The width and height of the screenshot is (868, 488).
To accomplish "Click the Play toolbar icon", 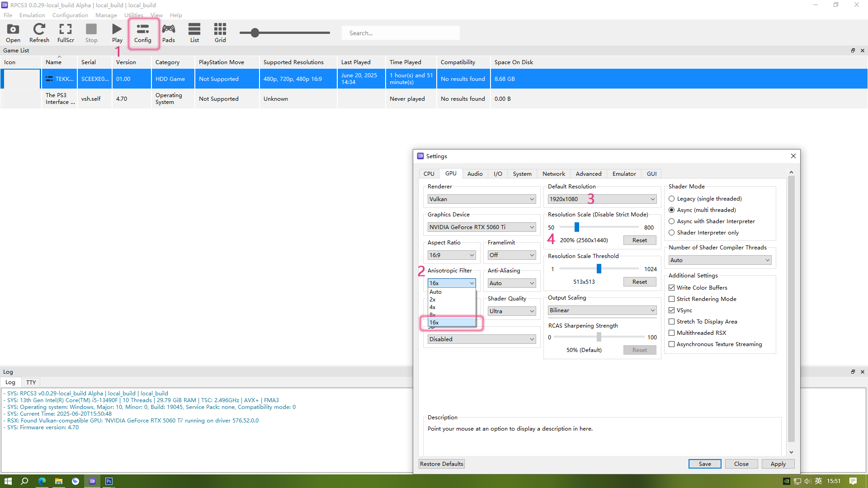I will tap(117, 33).
